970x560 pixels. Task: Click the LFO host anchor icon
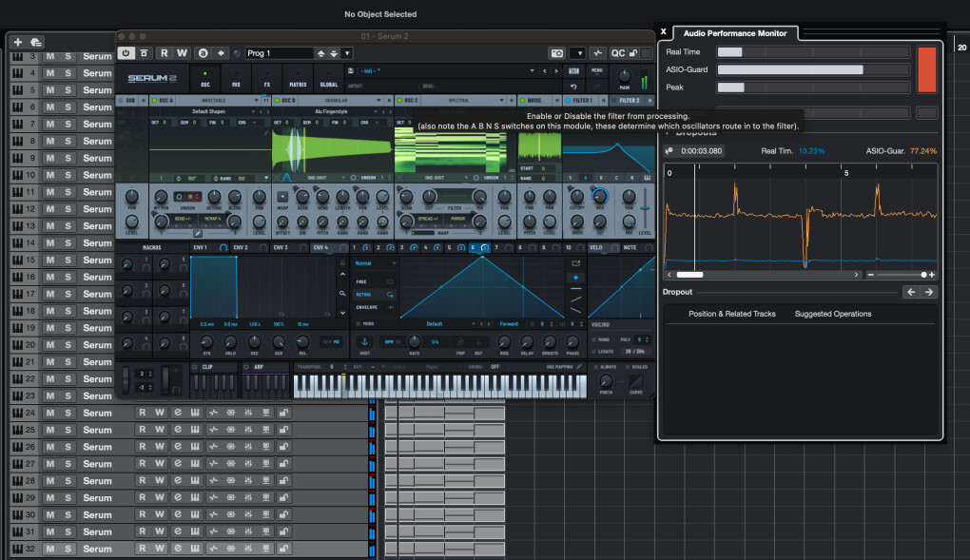coord(362,341)
